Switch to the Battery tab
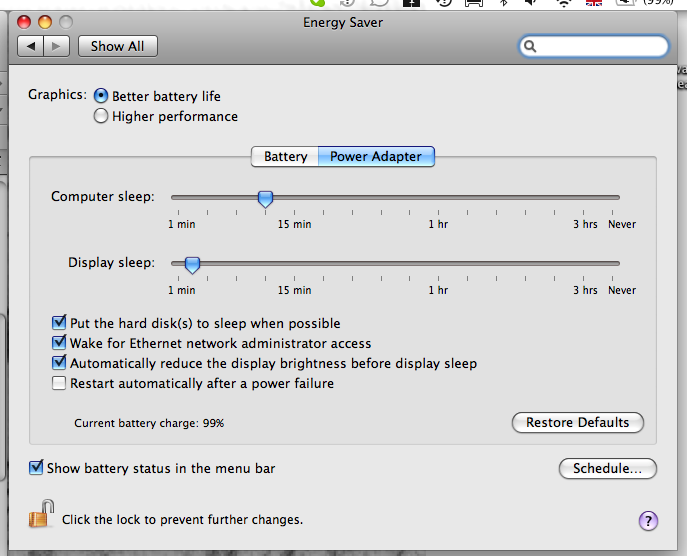 click(285, 156)
